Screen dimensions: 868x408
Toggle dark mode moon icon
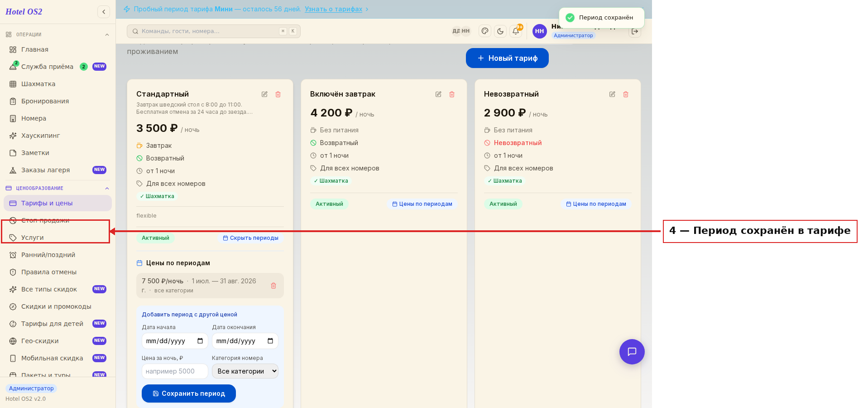tap(500, 31)
